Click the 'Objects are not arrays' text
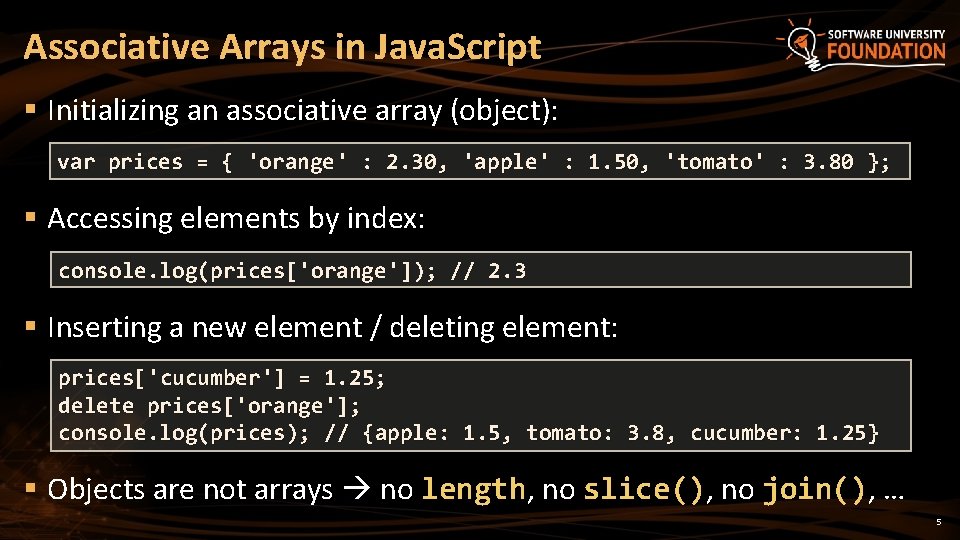 coord(190,489)
